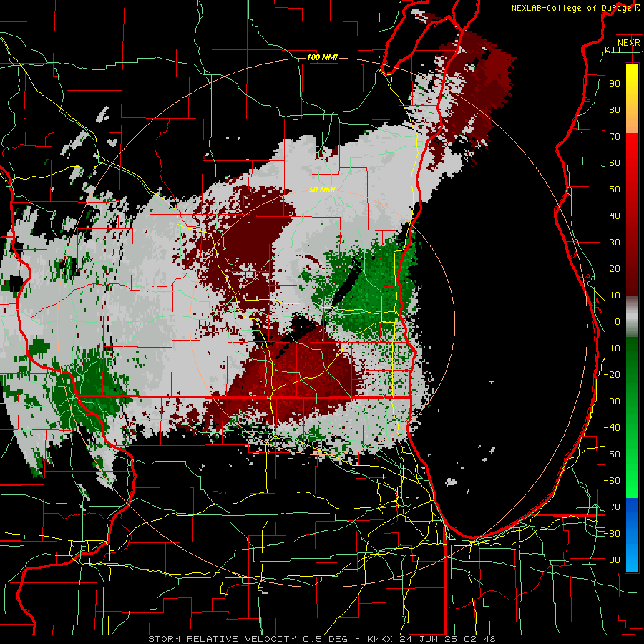Click the 80 value on velocity scale
The width and height of the screenshot is (644, 644).
pos(615,109)
